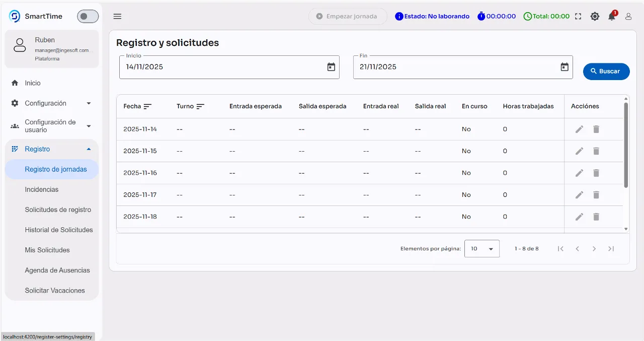Click the fullscreen expand icon
Viewport: 644px width, 341px height.
pyautogui.click(x=578, y=16)
